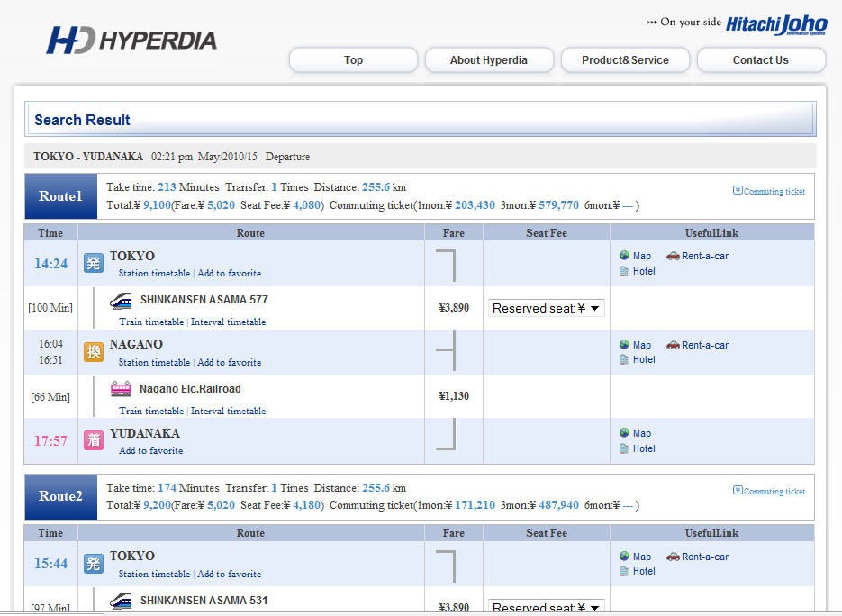
Task: Open Station timetable for Route1 TOKYO
Action: pyautogui.click(x=154, y=274)
